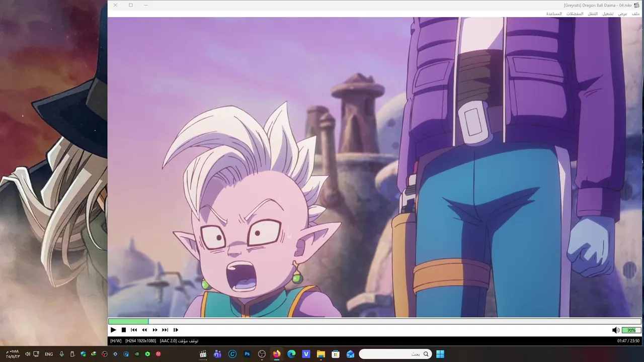Click the Windows Security shield tray icon
The image size is (644, 362).
(83, 354)
